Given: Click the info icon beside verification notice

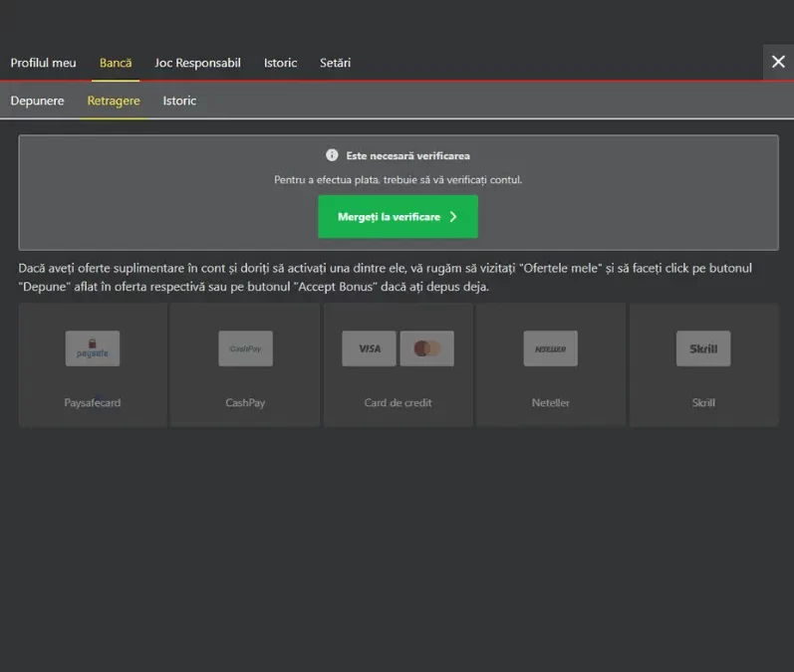Looking at the screenshot, I should coord(332,155).
